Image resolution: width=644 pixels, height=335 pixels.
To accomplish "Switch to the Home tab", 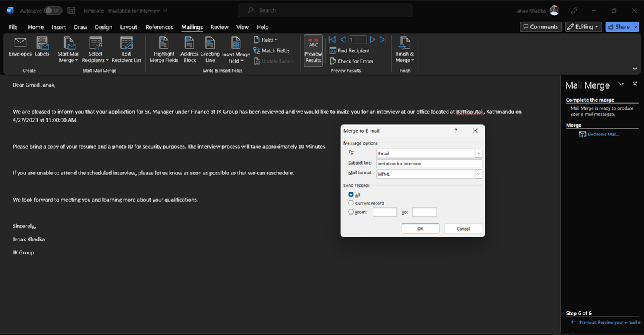I will 36,27.
